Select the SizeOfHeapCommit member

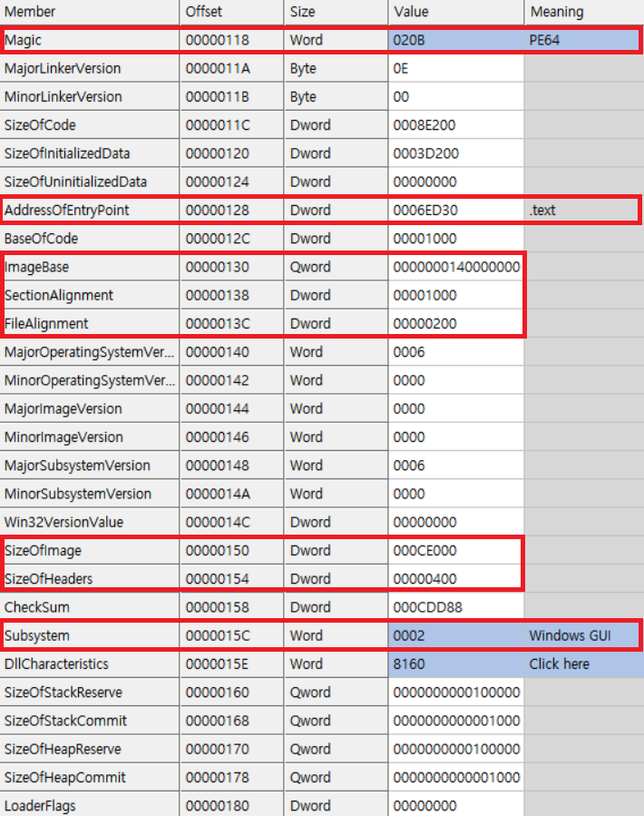[90, 778]
